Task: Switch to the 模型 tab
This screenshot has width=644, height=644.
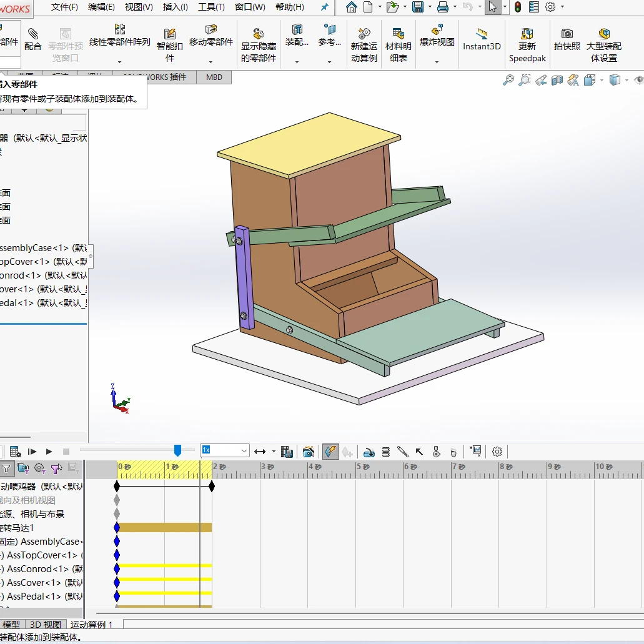Action: pos(11,624)
